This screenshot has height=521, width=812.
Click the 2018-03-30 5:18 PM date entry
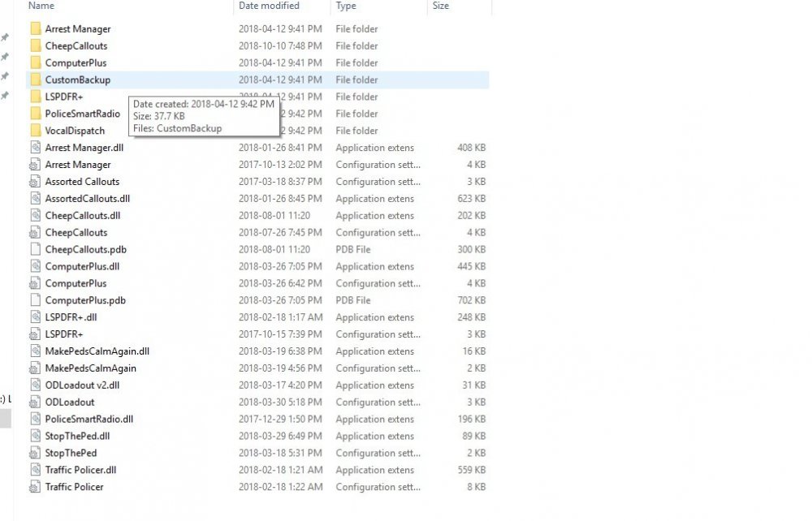pos(280,402)
